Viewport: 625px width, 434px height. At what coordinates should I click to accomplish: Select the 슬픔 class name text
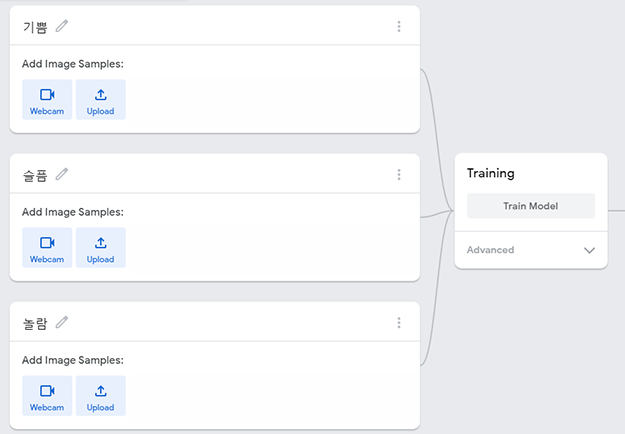point(35,175)
